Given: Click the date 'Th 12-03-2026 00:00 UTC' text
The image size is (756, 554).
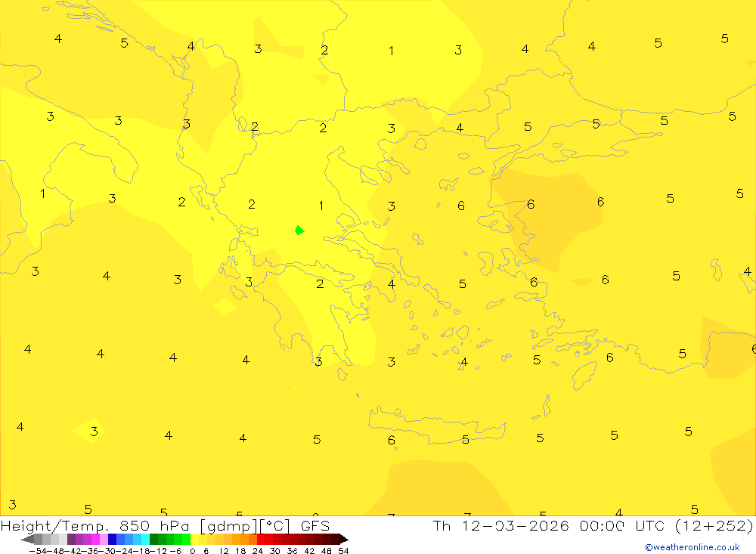Looking at the screenshot, I should pyautogui.click(x=550, y=526).
